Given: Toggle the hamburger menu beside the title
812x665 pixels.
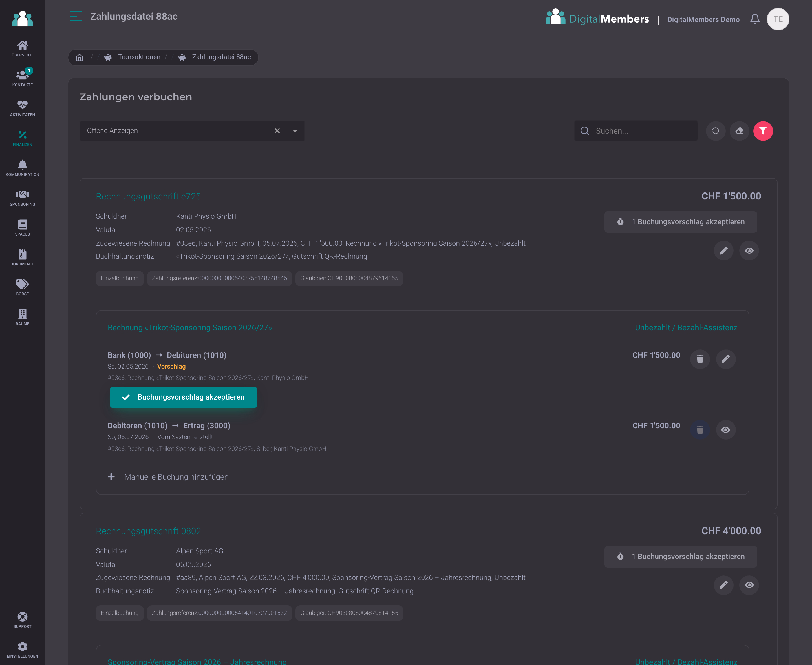Looking at the screenshot, I should click(76, 16).
